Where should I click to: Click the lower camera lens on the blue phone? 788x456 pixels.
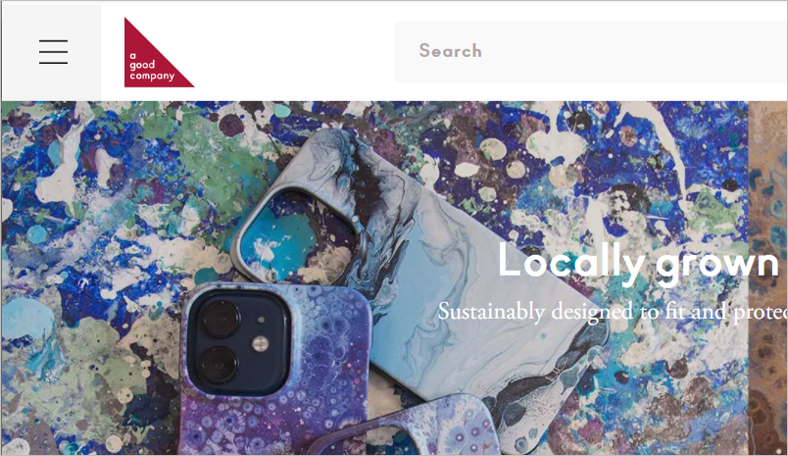pos(219,366)
